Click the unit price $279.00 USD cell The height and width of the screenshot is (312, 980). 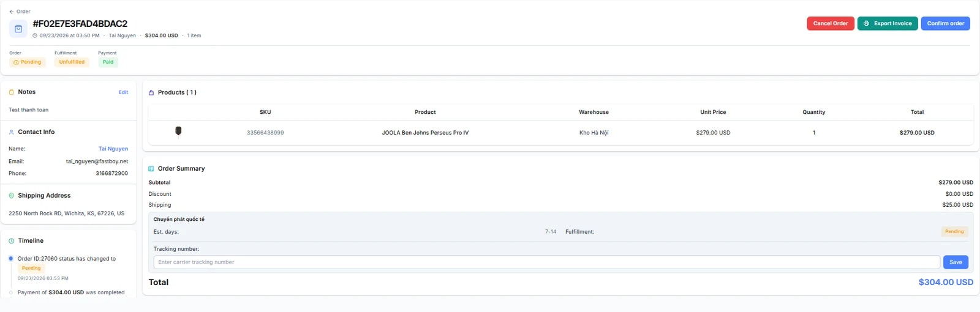coord(713,133)
